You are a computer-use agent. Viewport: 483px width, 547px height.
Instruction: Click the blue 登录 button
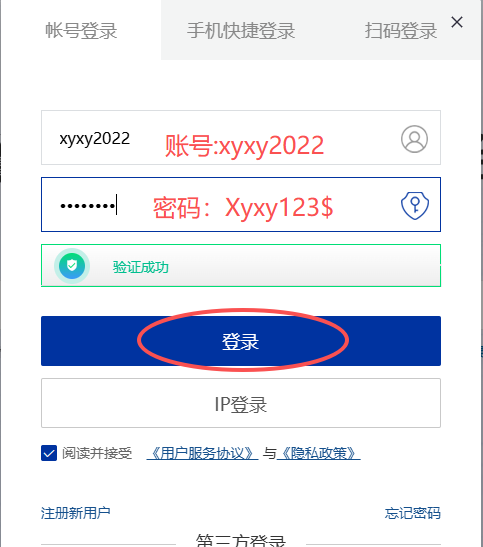(241, 341)
